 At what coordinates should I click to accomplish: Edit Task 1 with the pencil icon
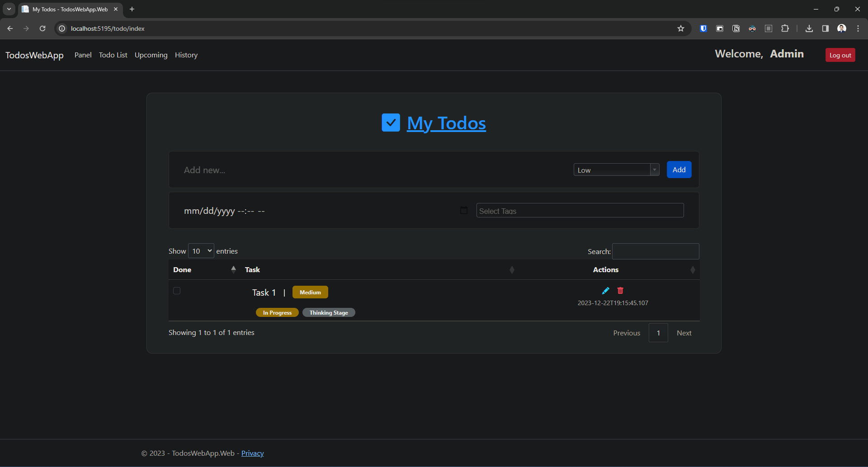[x=606, y=291]
